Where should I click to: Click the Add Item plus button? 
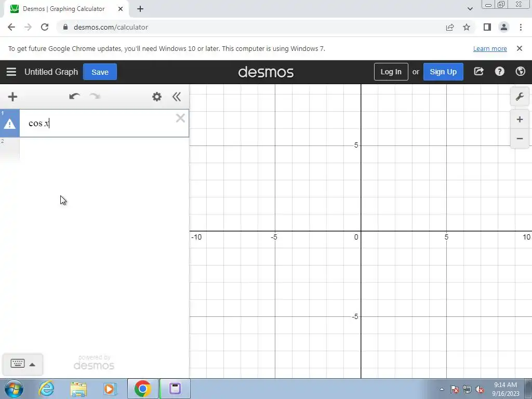(12, 97)
